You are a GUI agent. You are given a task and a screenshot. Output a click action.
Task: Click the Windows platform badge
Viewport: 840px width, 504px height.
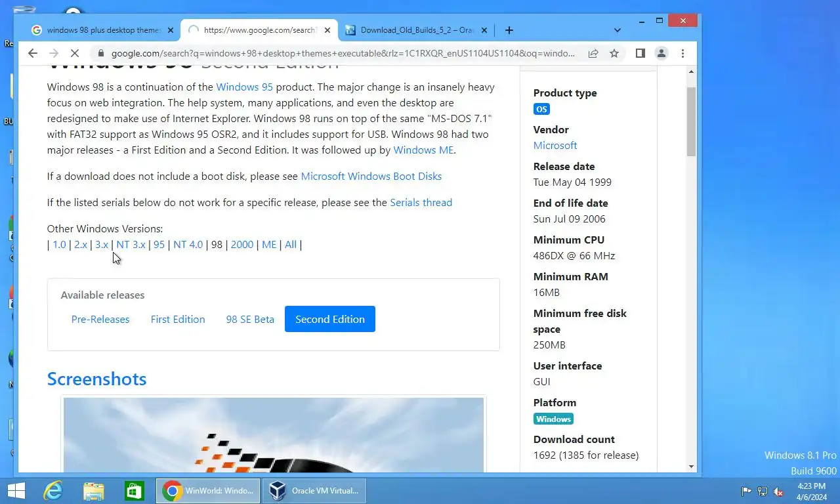[553, 419]
